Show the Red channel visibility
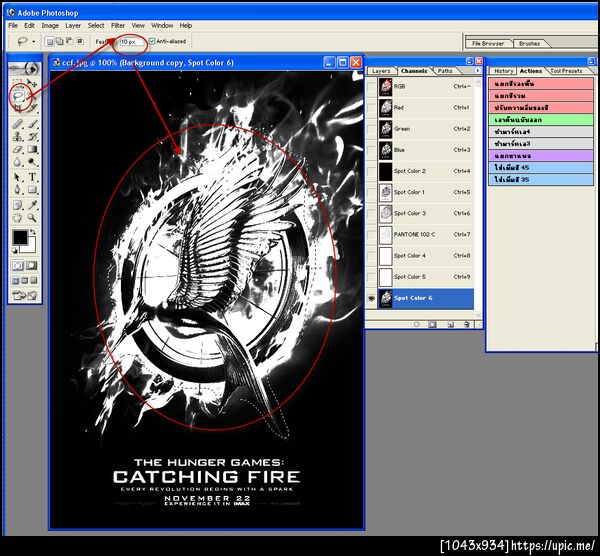 [x=371, y=108]
